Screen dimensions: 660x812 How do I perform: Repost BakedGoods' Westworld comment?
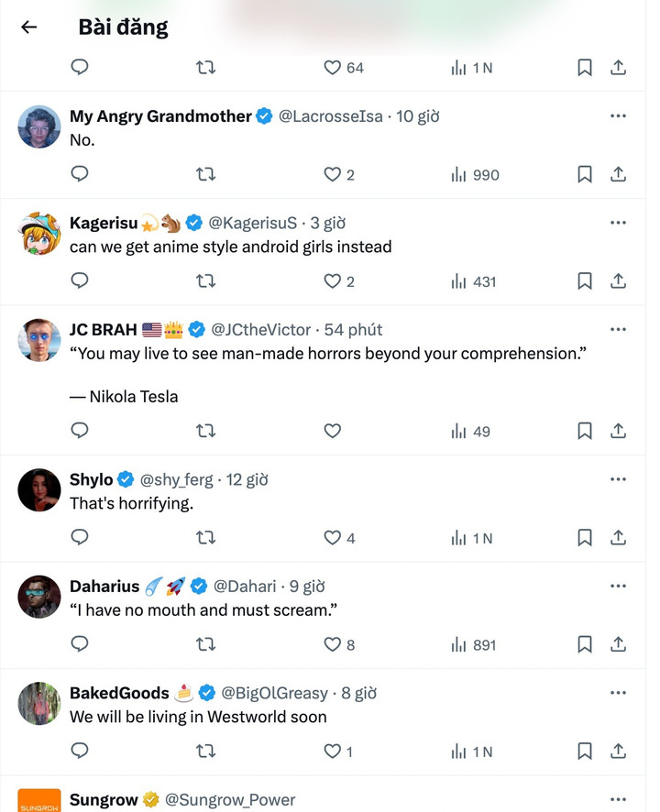[x=206, y=752]
